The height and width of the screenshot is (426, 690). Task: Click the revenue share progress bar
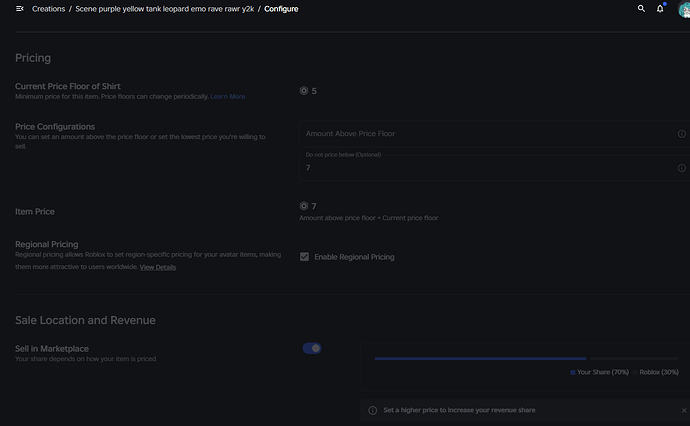pos(526,359)
